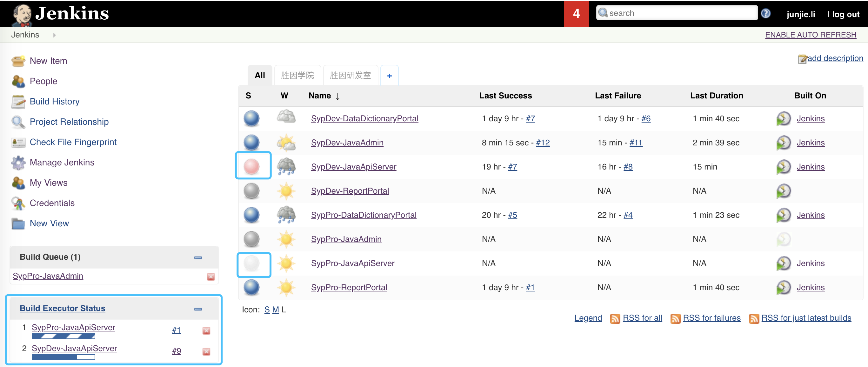
Task: Switch to the 胜因学院 view tab
Action: click(x=297, y=75)
